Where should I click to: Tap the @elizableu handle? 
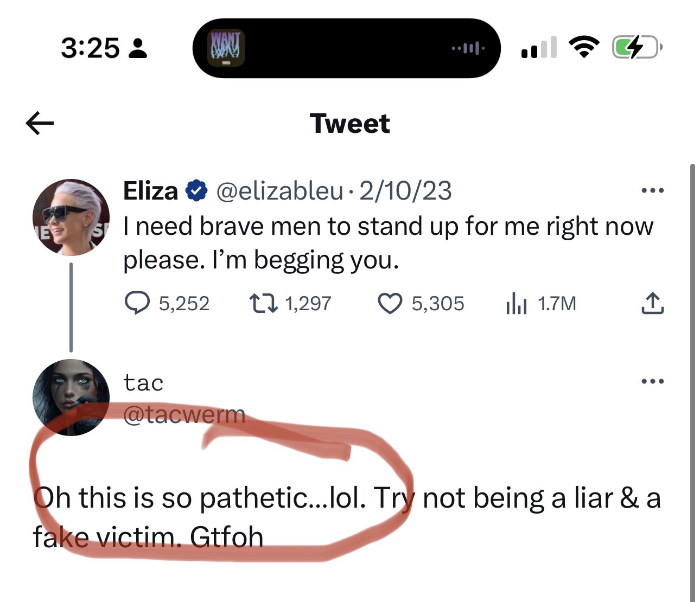279,191
